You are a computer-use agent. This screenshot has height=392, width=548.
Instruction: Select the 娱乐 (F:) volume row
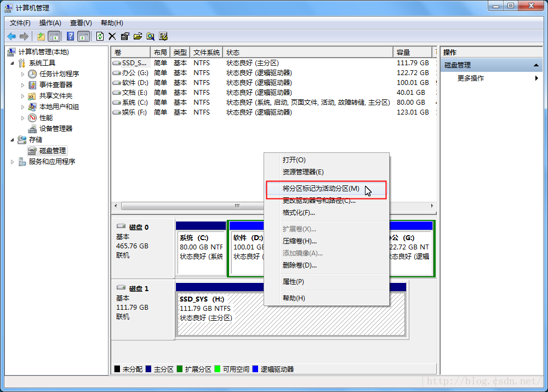pos(274,112)
